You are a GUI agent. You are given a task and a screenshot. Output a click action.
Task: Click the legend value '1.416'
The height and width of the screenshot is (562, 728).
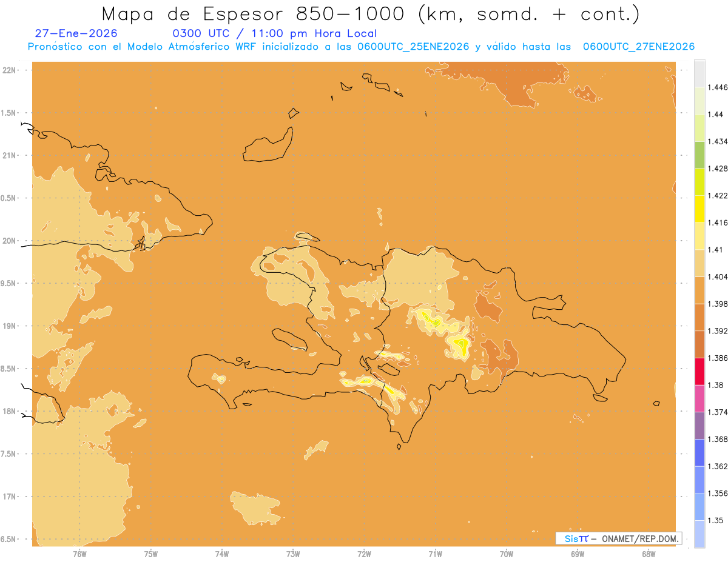click(x=718, y=222)
